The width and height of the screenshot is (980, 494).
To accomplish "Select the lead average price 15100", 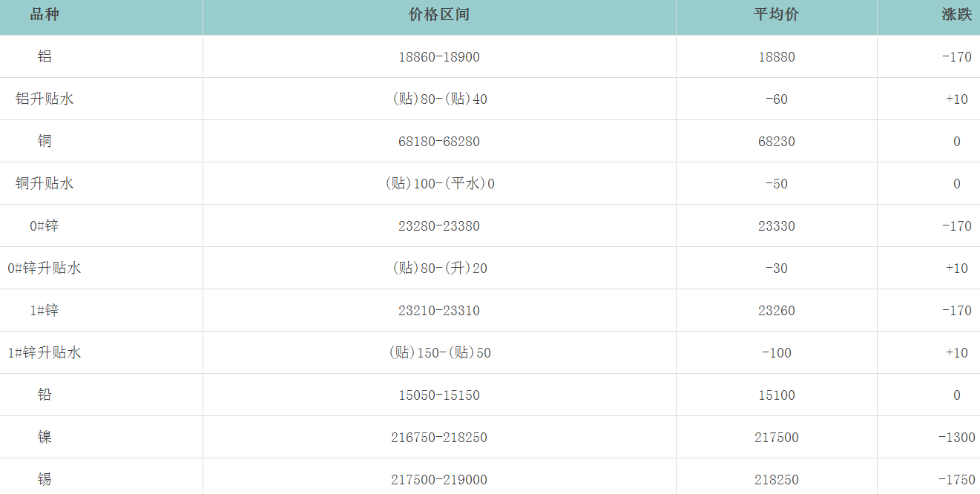I will [776, 395].
